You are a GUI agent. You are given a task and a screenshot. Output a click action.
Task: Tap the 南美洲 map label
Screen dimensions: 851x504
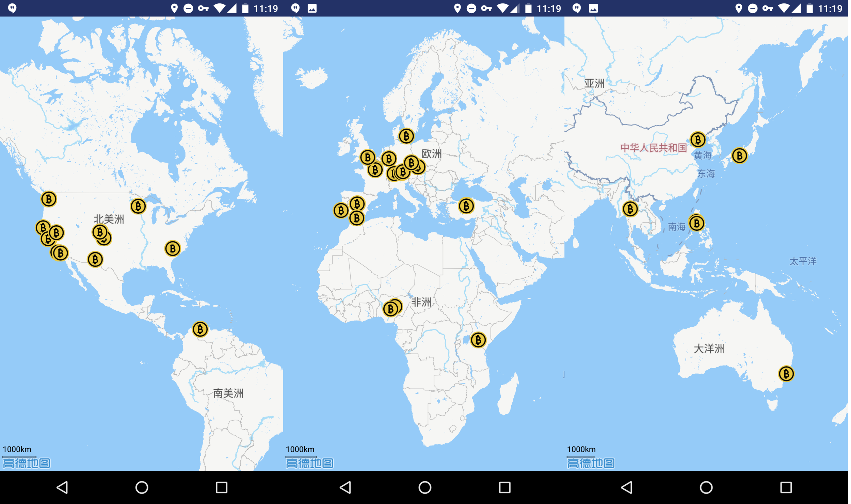pyautogui.click(x=228, y=393)
